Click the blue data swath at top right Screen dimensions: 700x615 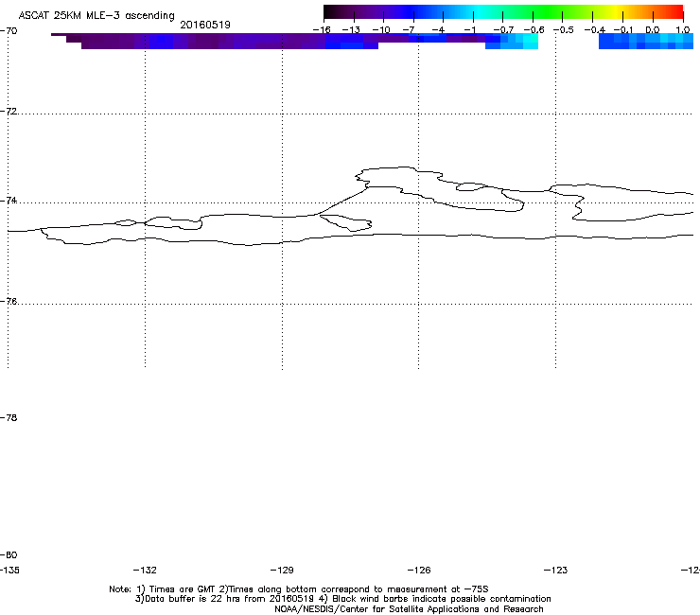pos(646,41)
